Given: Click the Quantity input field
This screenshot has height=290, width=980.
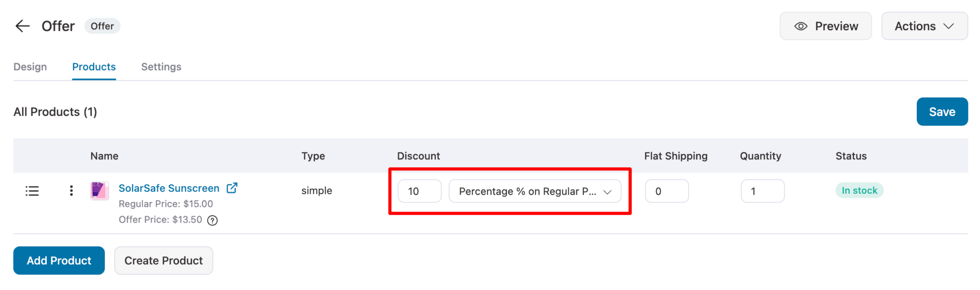Looking at the screenshot, I should 762,191.
